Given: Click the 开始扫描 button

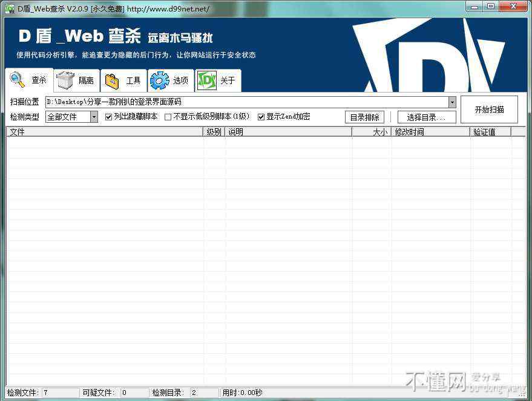Looking at the screenshot, I should pyautogui.click(x=489, y=109).
